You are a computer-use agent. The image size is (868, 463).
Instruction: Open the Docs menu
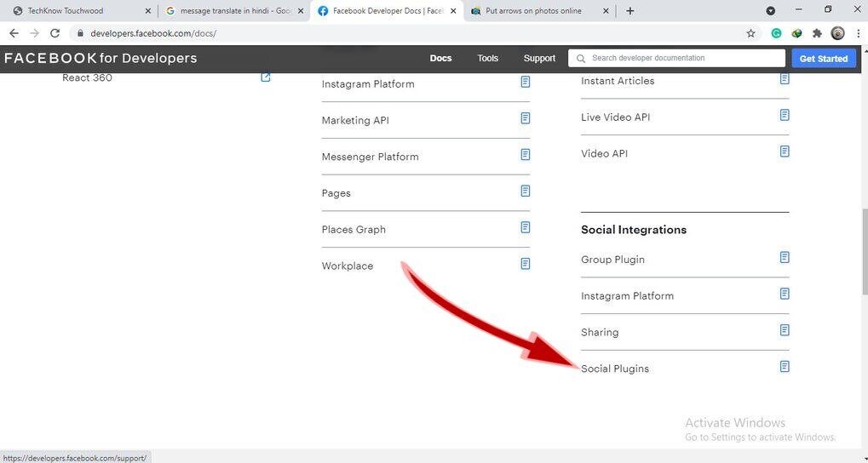coord(440,58)
